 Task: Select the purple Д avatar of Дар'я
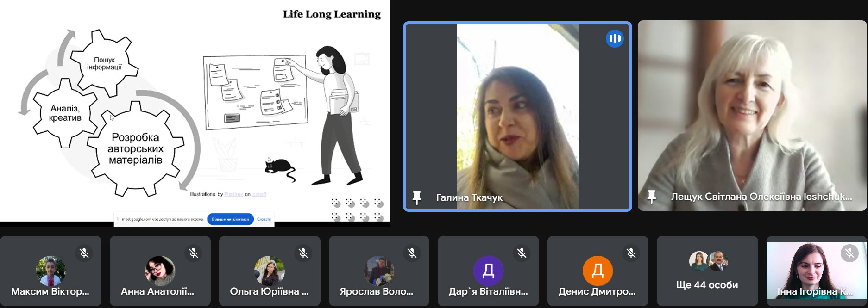click(488, 271)
